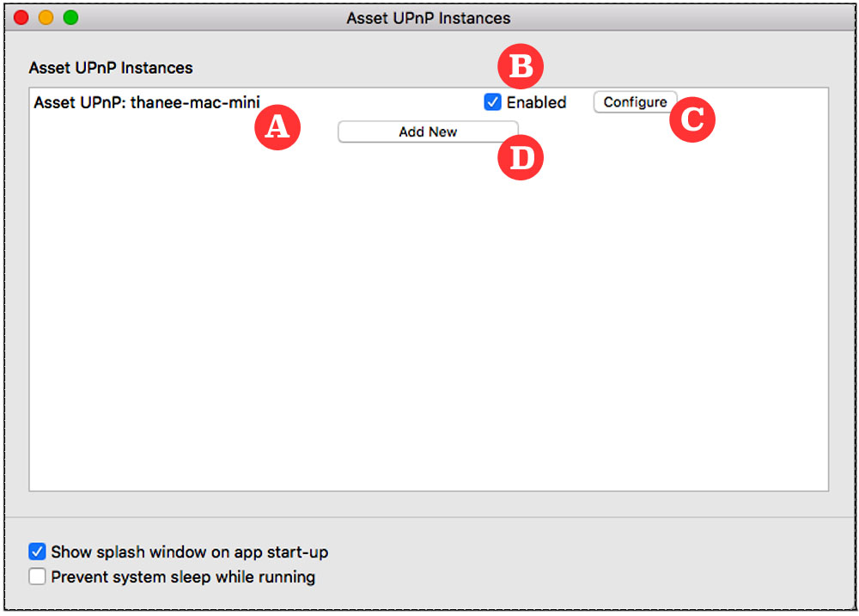Click the Show splash window label text
859x616 pixels.
pos(189,552)
